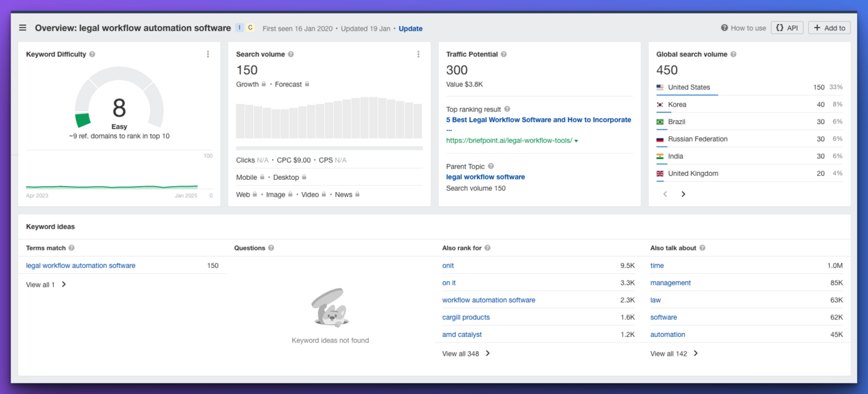868x394 pixels.
Task: Go to previous page of global countries
Action: (x=666, y=194)
